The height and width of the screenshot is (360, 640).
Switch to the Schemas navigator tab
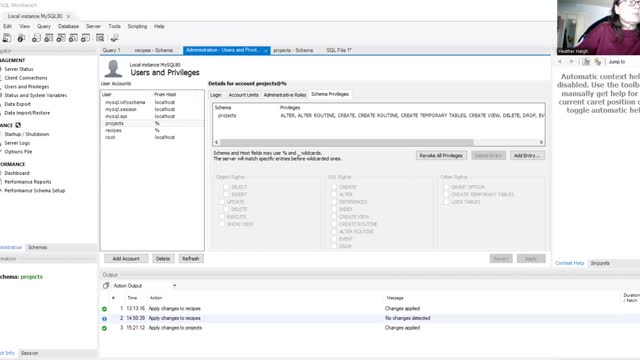pyautogui.click(x=38, y=247)
